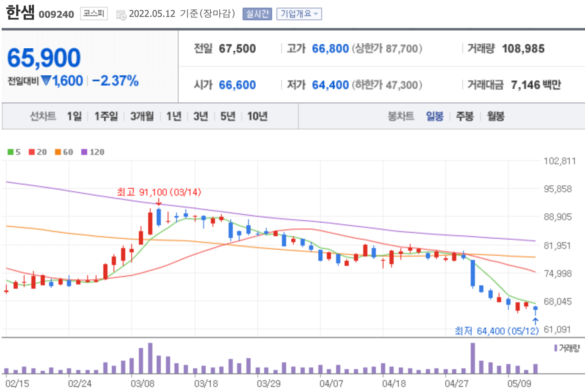Select the 1일 line chart tab

pos(74,116)
